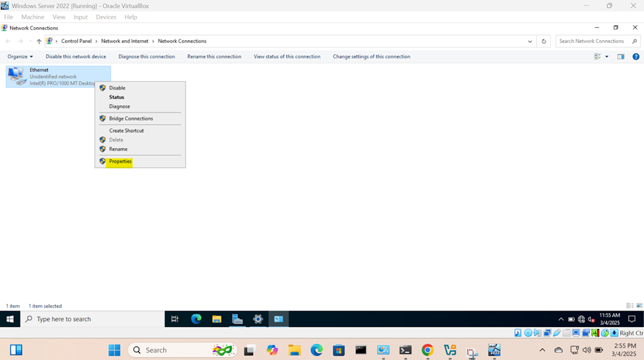Launch Edge from the guest taskbar
This screenshot has width=644, height=360.
click(196, 319)
